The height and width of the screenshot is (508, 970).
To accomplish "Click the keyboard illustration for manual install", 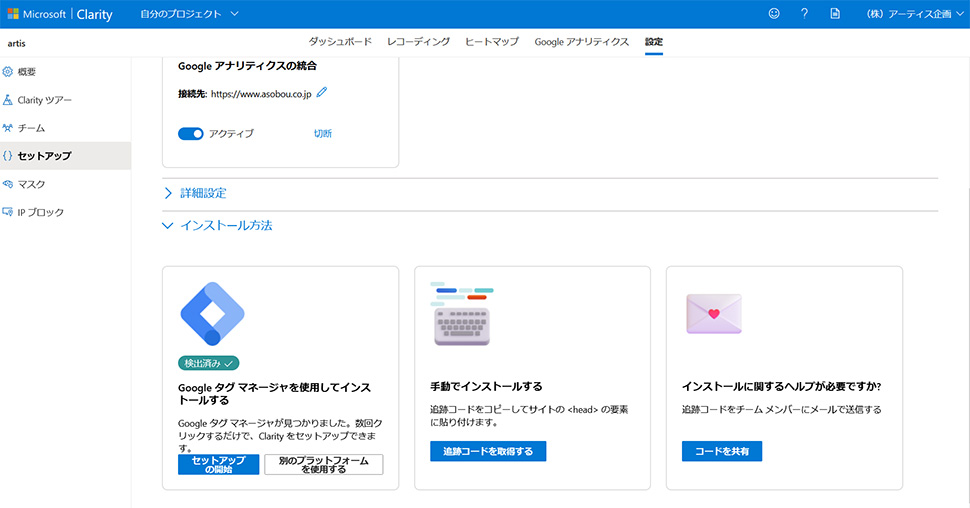I will coord(462,314).
